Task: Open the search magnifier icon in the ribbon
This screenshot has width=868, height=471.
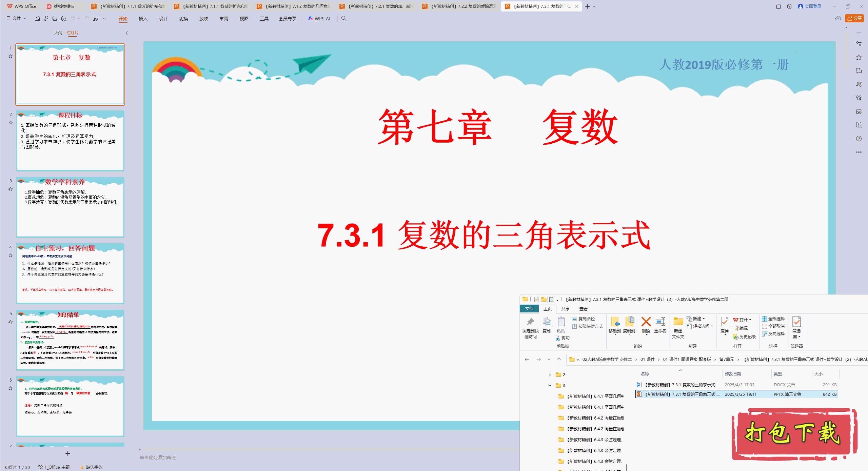Action: [344, 19]
